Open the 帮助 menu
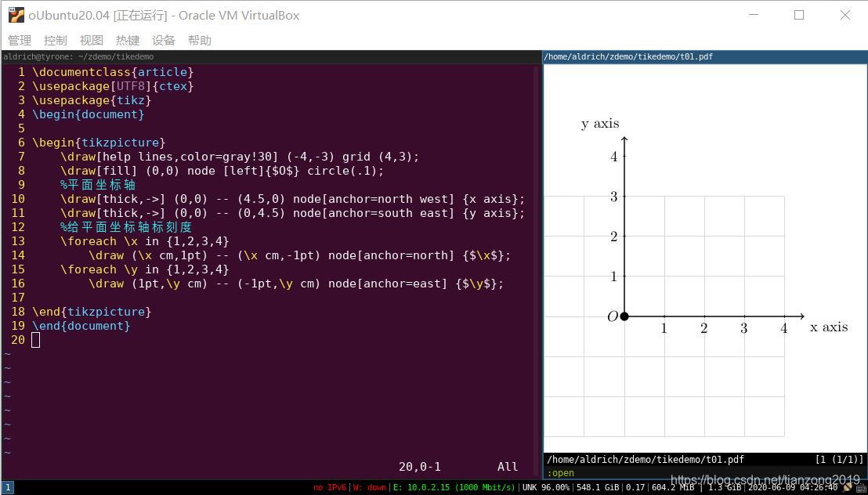The width and height of the screenshot is (868, 495). (x=199, y=41)
